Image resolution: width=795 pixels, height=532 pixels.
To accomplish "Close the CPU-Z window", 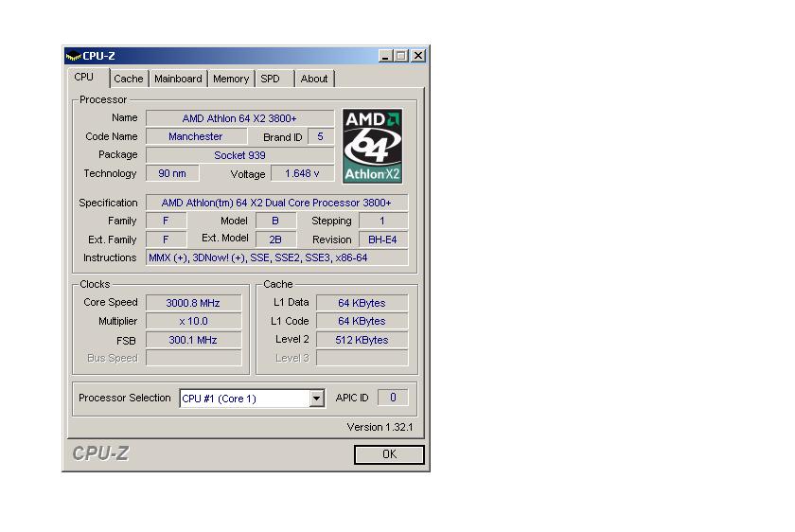I will click(417, 56).
